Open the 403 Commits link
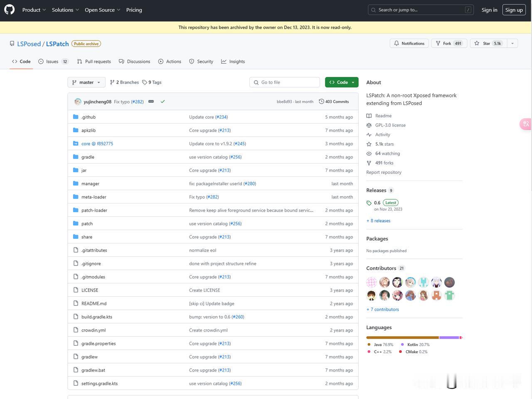Viewport: 532px width, 399px height. pos(334,102)
